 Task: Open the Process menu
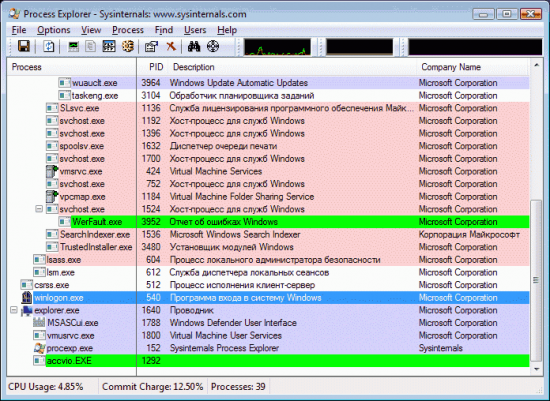tap(128, 30)
